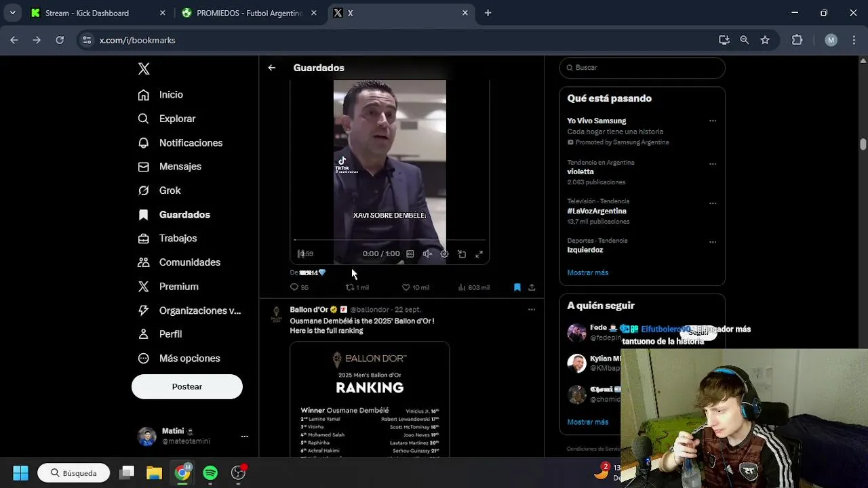Open the Izquierdoz trend
The image size is (868, 488).
585,250
